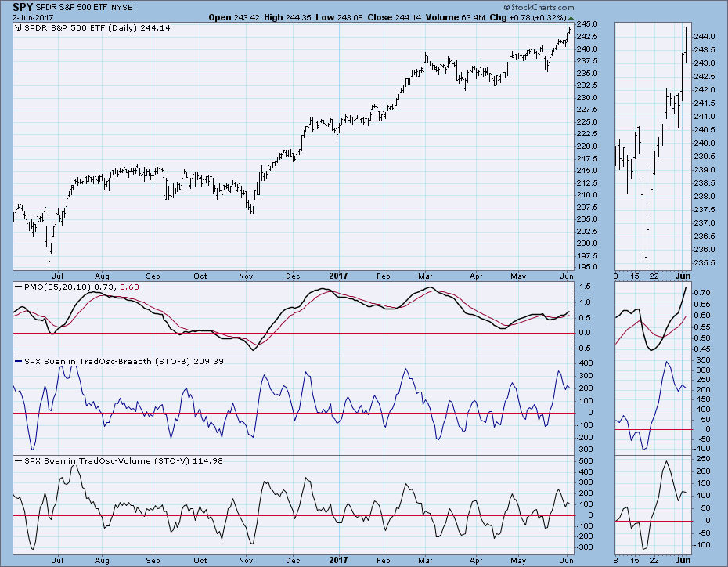Click the bold SPY ticker symbol
The image size is (728, 567).
[x=22, y=7]
